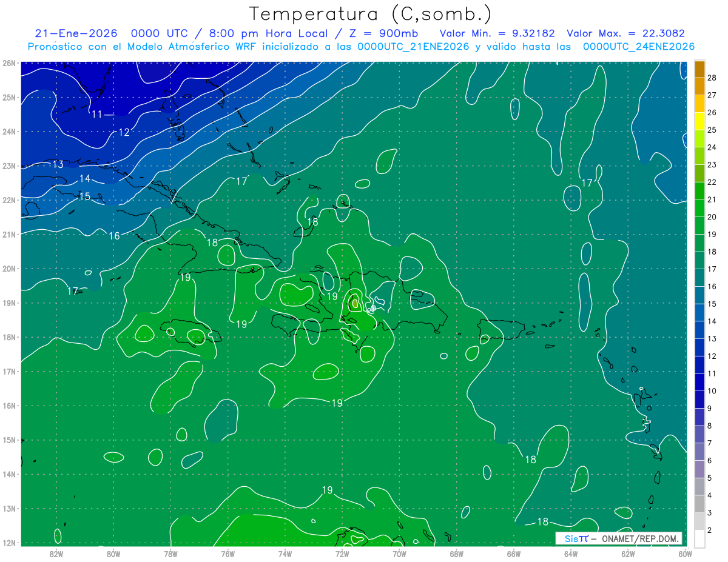Pick scale swatch between labels 5 and 6
Screen dimensions: 728x562
pos(699,469)
